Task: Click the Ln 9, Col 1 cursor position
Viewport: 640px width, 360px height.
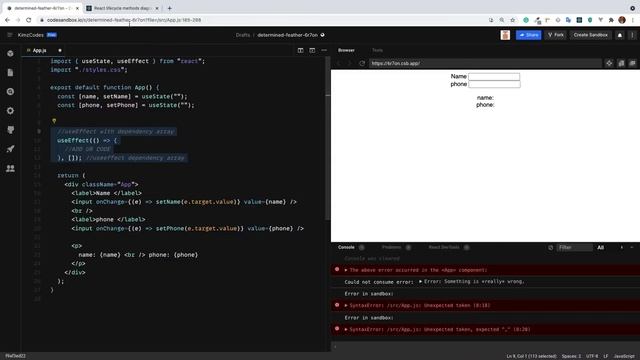Action: (x=531, y=356)
